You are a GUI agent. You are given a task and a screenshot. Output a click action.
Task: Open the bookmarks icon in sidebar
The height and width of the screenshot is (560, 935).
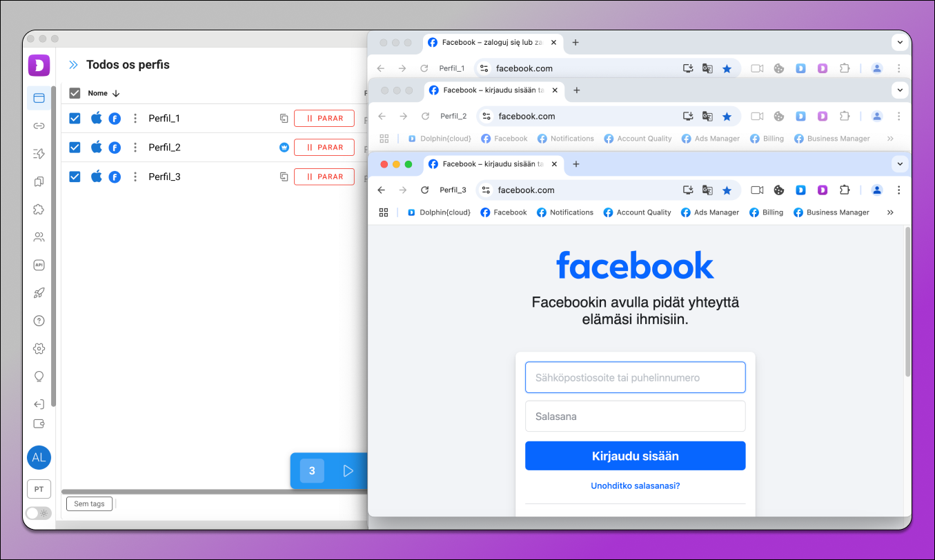[x=39, y=181]
